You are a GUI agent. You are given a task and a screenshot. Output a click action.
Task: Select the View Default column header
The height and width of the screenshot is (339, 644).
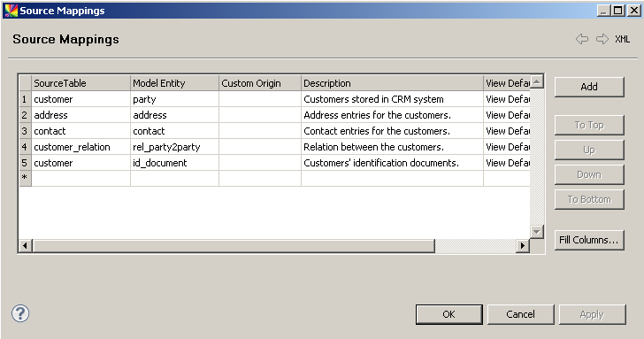coord(507,83)
